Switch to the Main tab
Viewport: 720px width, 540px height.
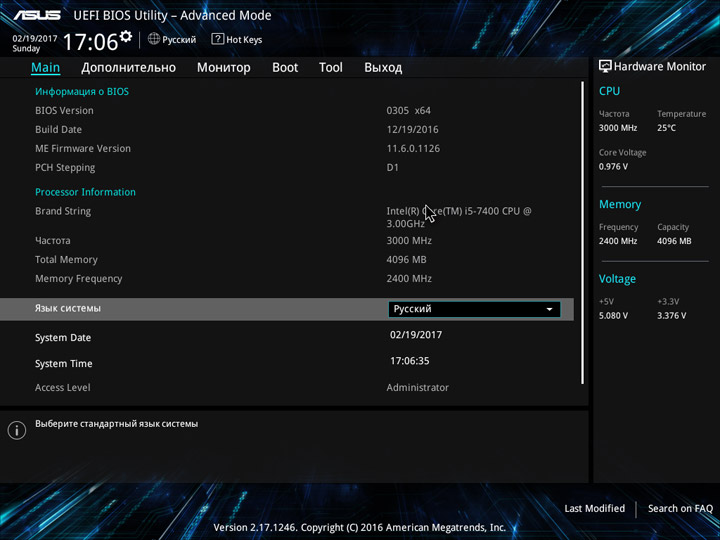(x=45, y=68)
